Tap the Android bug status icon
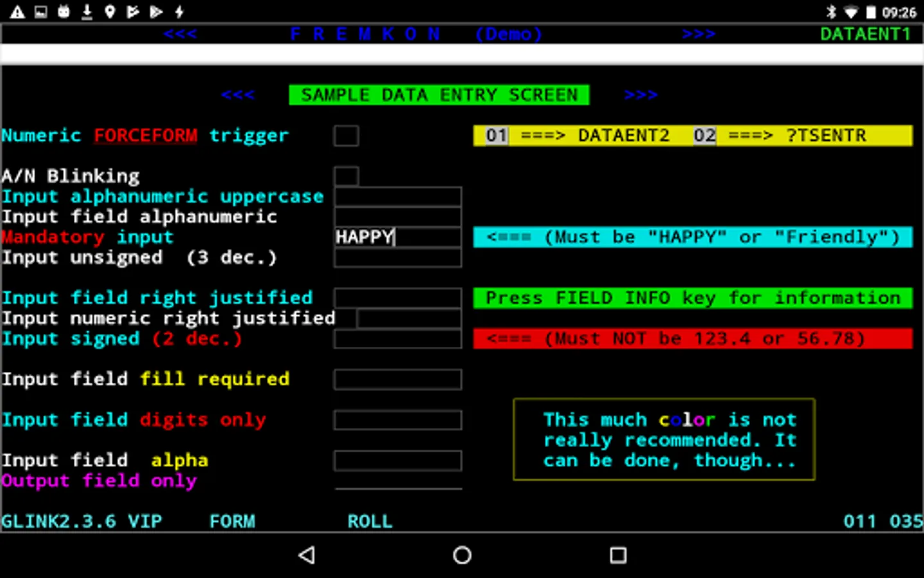 point(64,12)
